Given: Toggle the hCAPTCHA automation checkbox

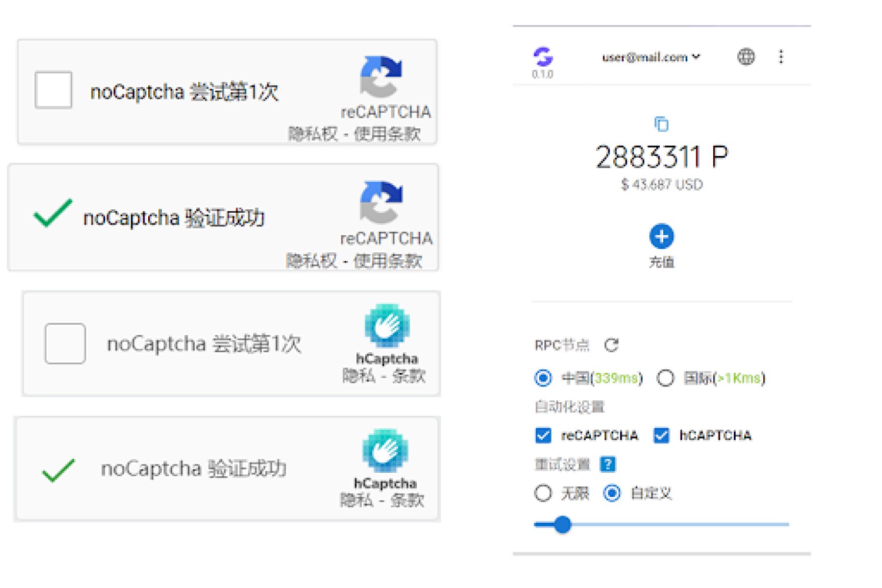Looking at the screenshot, I should pyautogui.click(x=661, y=435).
